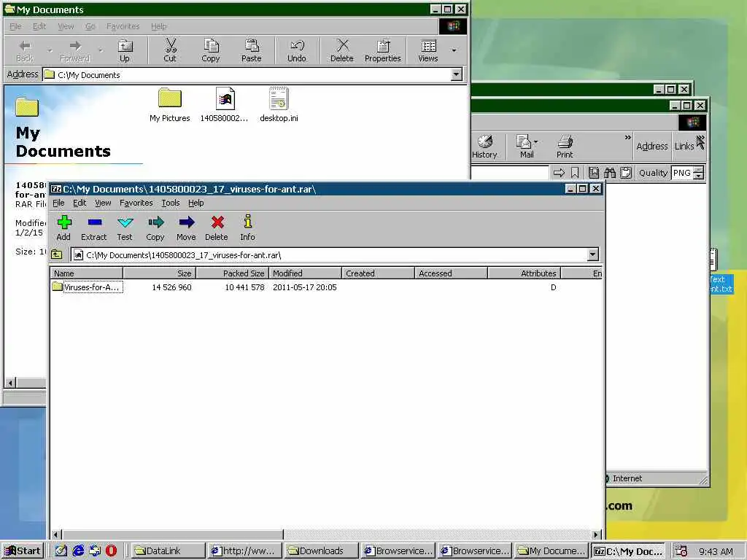The width and height of the screenshot is (747, 560).
Task: Open the File menu in 7-Zip
Action: [58, 203]
